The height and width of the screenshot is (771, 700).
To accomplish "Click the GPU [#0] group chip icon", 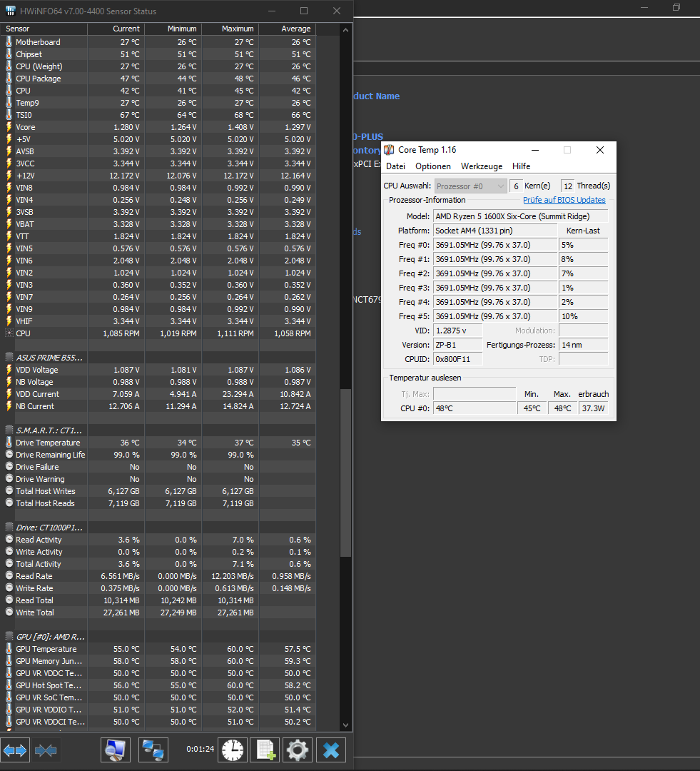I will coord(9,637).
